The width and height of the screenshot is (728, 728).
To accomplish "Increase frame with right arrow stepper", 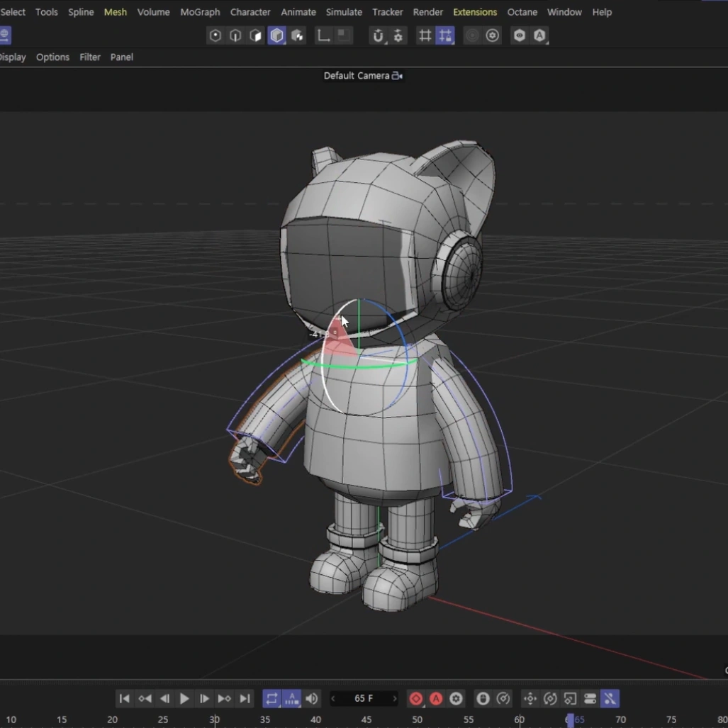I will (x=395, y=698).
